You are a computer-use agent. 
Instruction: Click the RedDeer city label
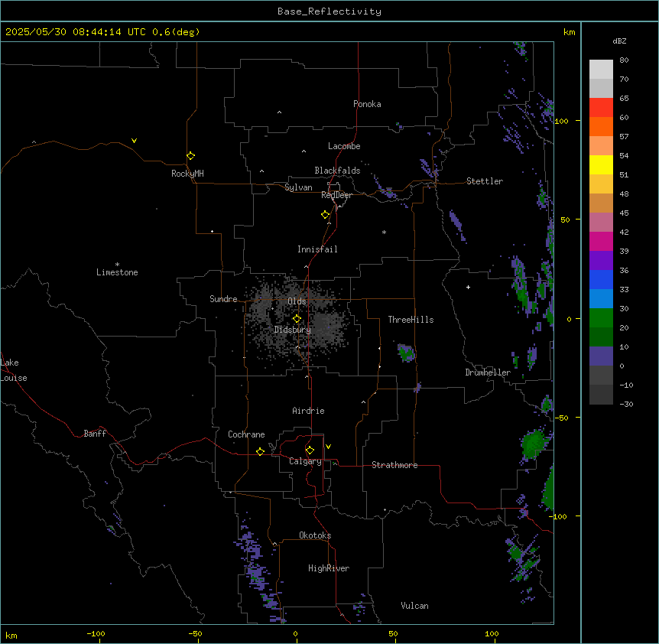coord(336,195)
